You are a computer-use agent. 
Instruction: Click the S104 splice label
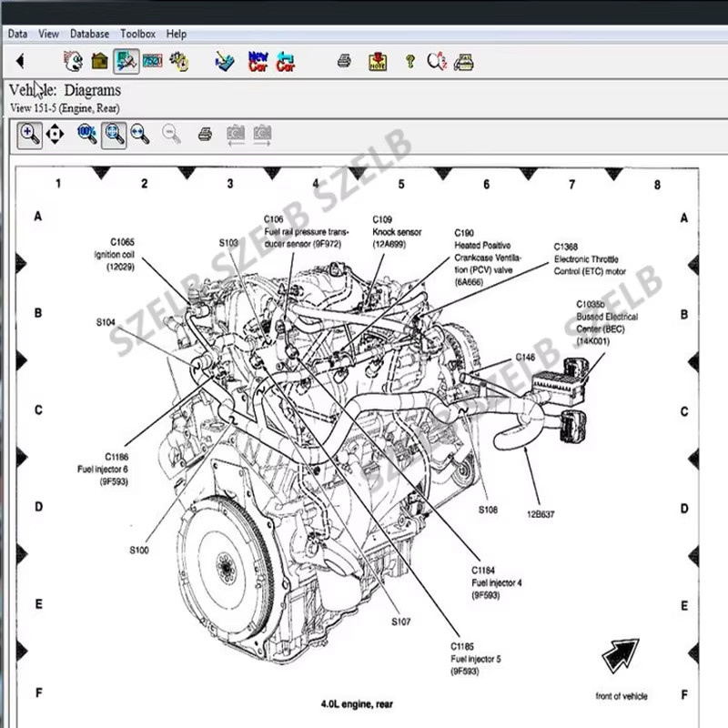[x=106, y=322]
